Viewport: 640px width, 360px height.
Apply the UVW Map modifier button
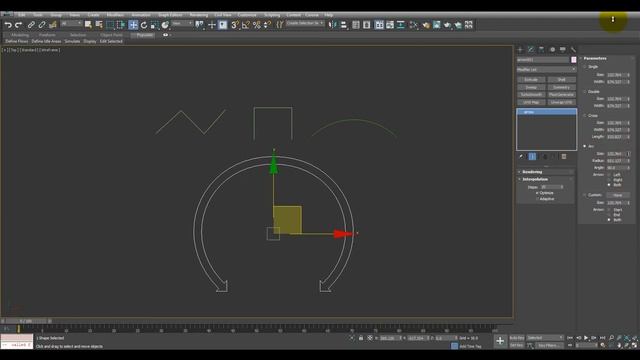point(531,102)
